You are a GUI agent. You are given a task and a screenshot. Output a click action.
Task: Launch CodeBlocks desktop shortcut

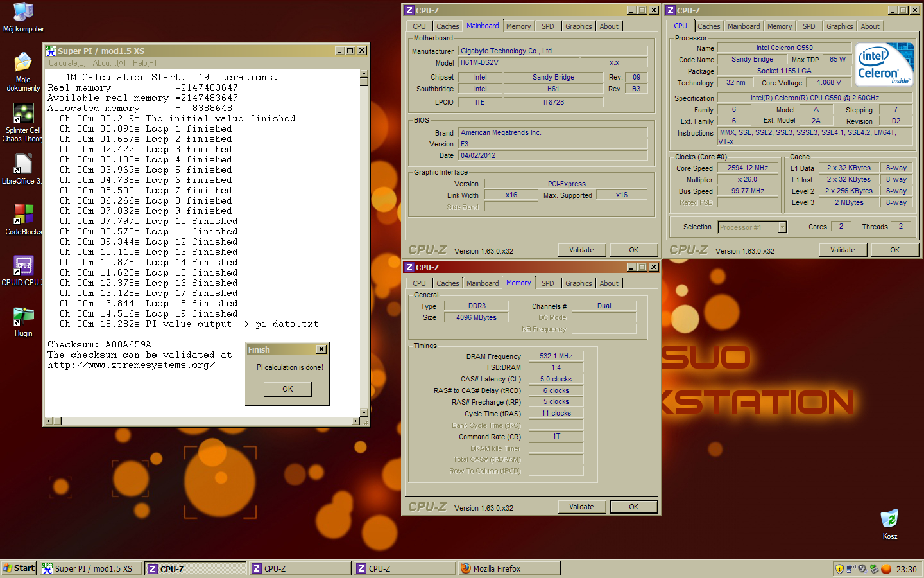pos(23,220)
